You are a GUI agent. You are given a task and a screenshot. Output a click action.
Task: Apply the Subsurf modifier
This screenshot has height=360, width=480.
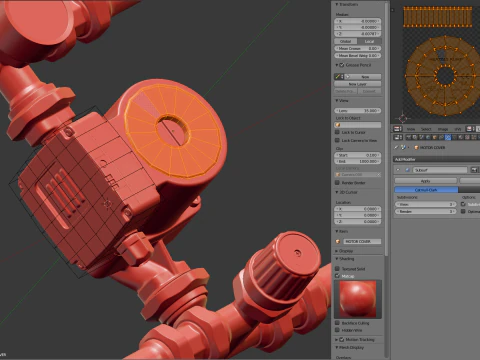pos(426,181)
